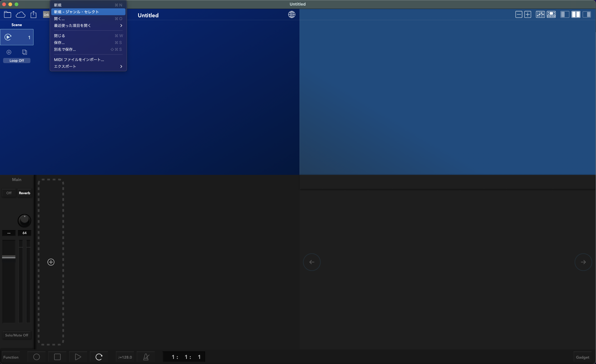Open the Function menu button
The width and height of the screenshot is (596, 364).
click(x=11, y=357)
